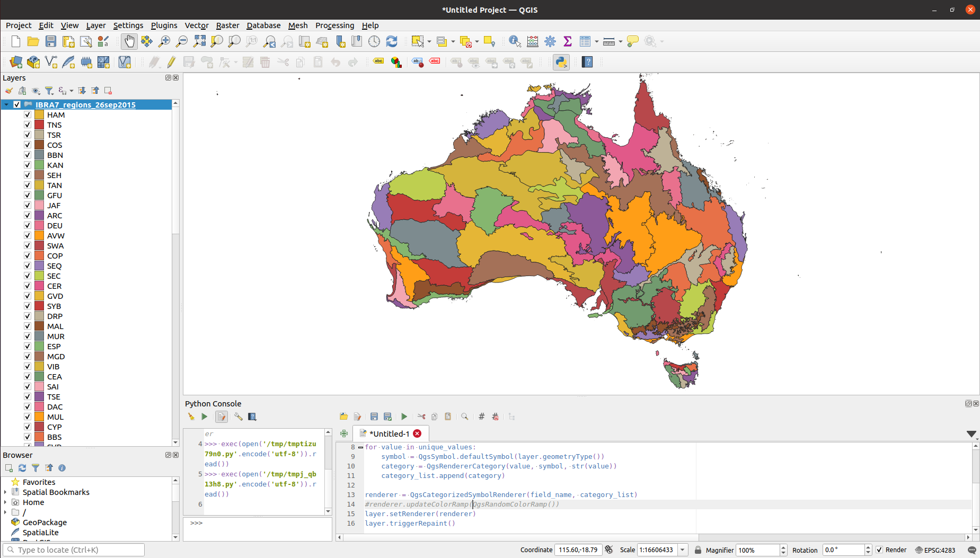980x558 pixels.
Task: Increase the Rotation spinner value
Action: tap(868, 547)
